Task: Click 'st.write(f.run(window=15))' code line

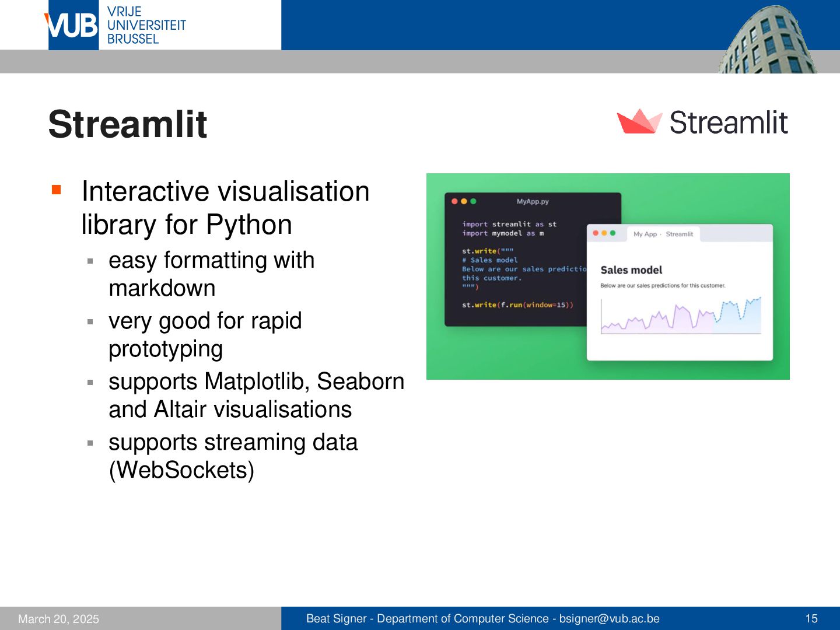Action: [517, 305]
